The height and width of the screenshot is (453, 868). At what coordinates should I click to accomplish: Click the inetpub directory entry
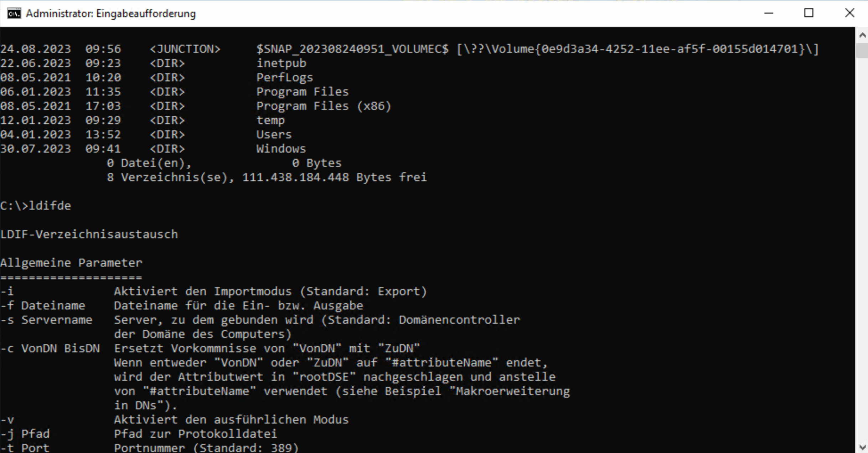click(x=281, y=63)
